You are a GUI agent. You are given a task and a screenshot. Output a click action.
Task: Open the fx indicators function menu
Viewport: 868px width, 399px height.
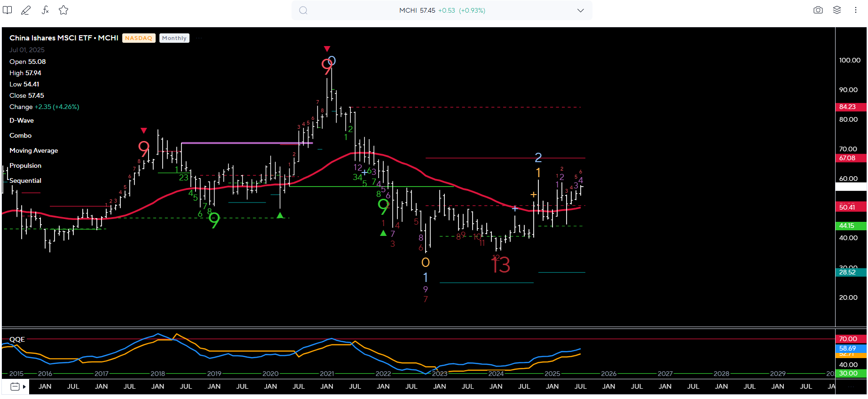coord(45,10)
